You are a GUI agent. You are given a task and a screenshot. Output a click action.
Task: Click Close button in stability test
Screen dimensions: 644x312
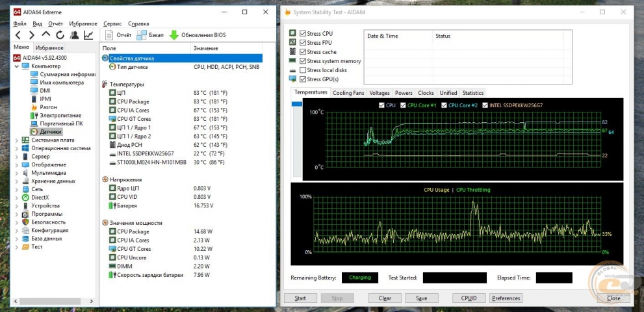[613, 298]
